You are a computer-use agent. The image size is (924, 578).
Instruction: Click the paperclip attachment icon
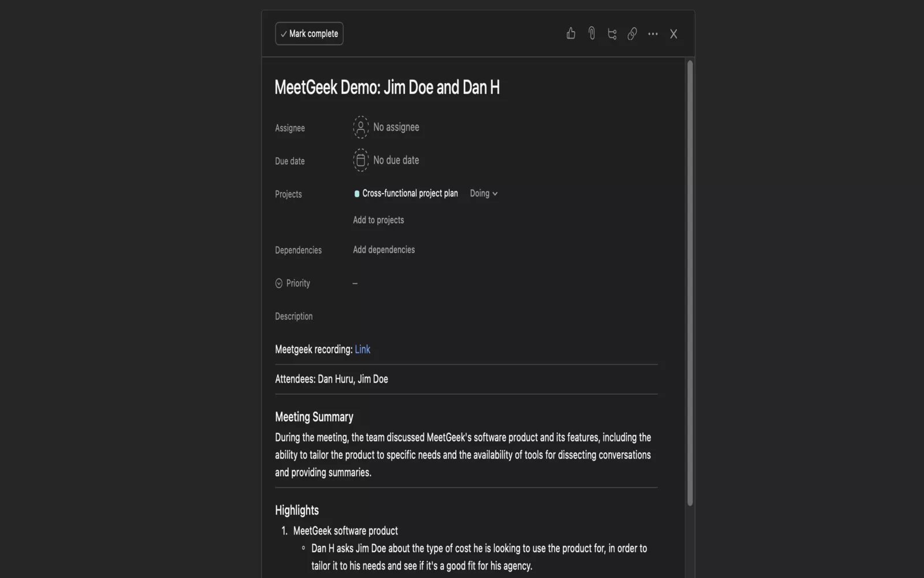(x=591, y=34)
